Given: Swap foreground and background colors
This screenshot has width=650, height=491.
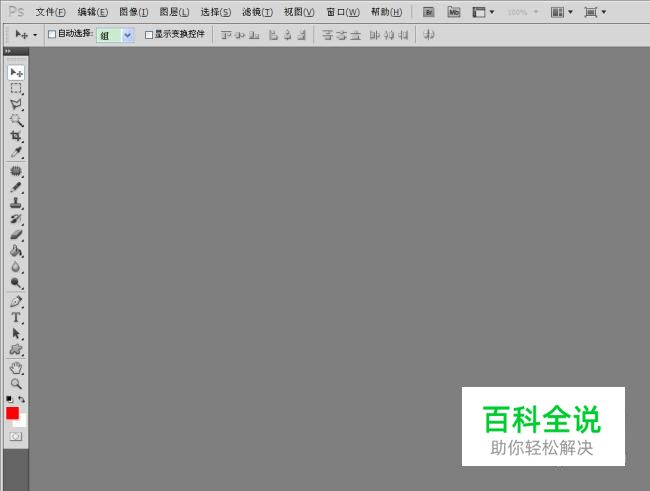Looking at the screenshot, I should (x=21, y=399).
